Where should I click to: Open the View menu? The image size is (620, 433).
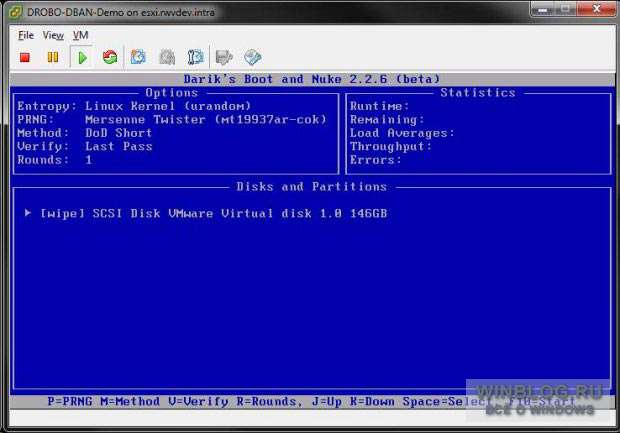pyautogui.click(x=53, y=36)
